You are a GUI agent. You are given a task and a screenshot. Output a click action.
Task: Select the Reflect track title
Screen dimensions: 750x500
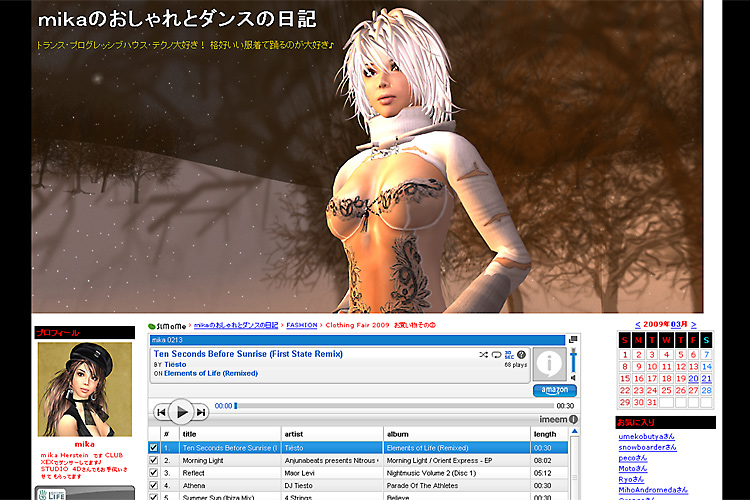pos(193,473)
